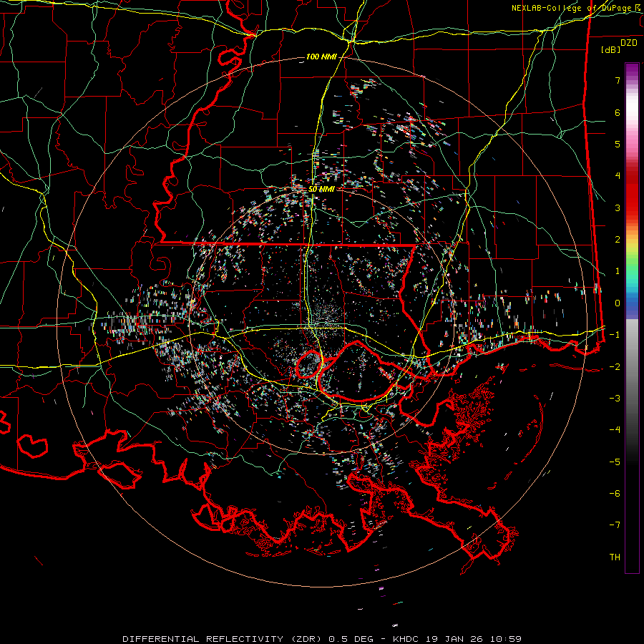Click the -4 value on the color scale
This screenshot has height=644, width=644.
click(x=615, y=429)
